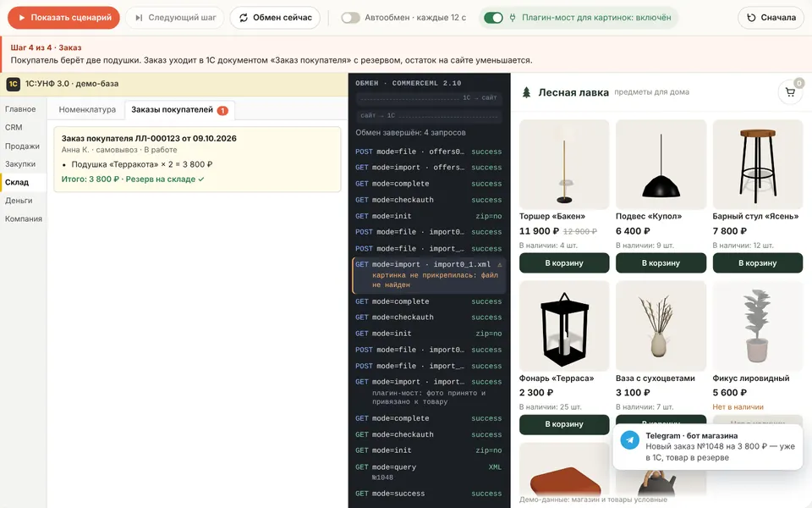Click the Telegram · бот магазина notification
The width and height of the screenshot is (812, 508).
pyautogui.click(x=707, y=447)
